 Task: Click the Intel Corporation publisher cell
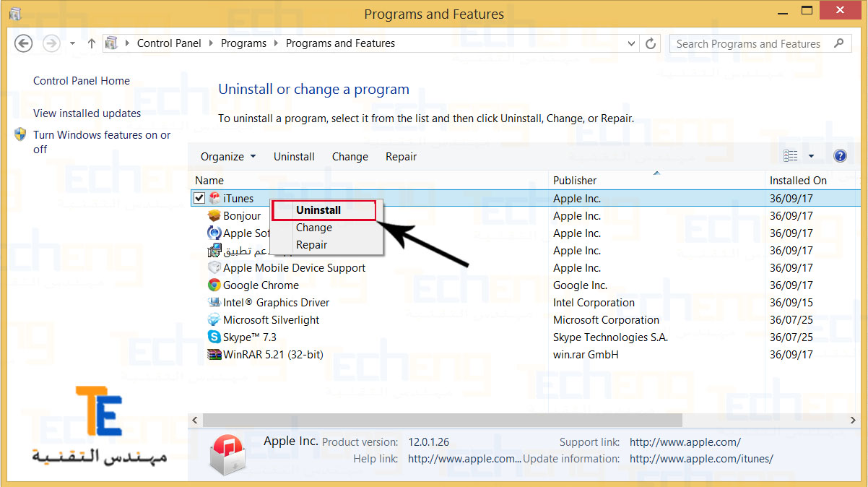click(594, 303)
